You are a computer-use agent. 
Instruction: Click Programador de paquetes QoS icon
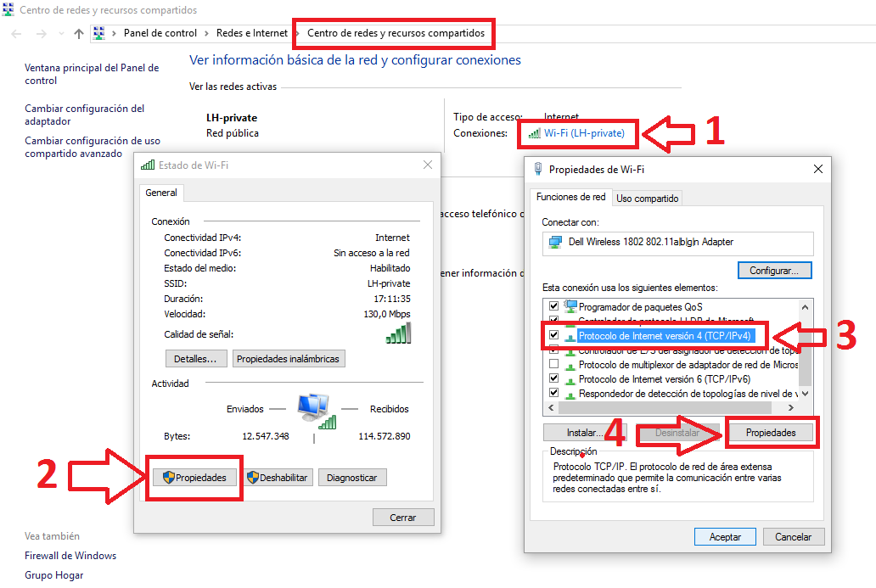pos(570,306)
